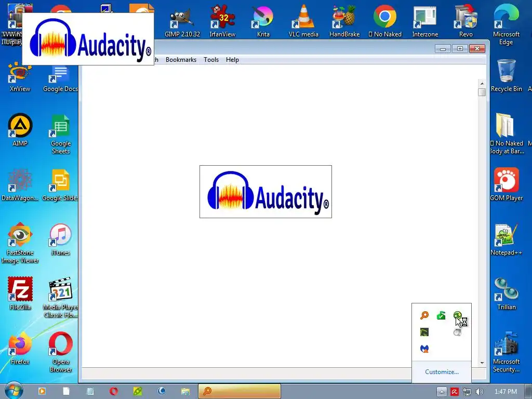Click the active orange magnifier taskbar button

[239, 391]
